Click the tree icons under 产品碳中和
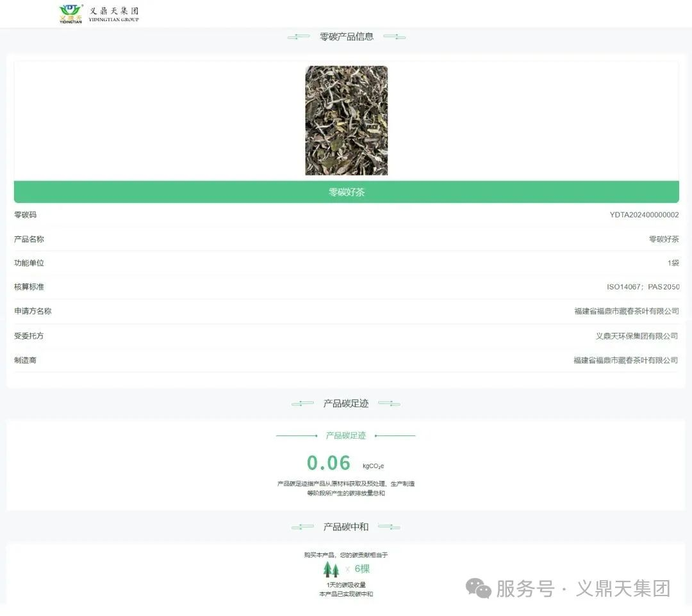This screenshot has height=616, width=692. coord(331,569)
